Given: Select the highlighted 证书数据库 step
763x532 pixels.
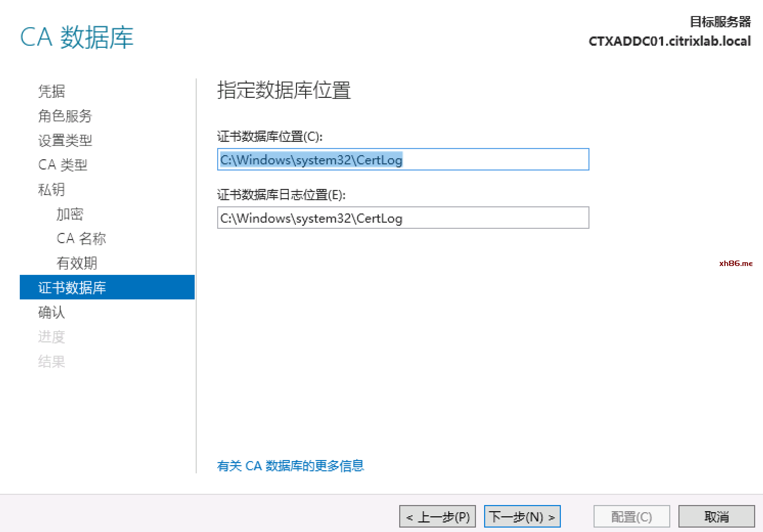Looking at the screenshot, I should 107,287.
